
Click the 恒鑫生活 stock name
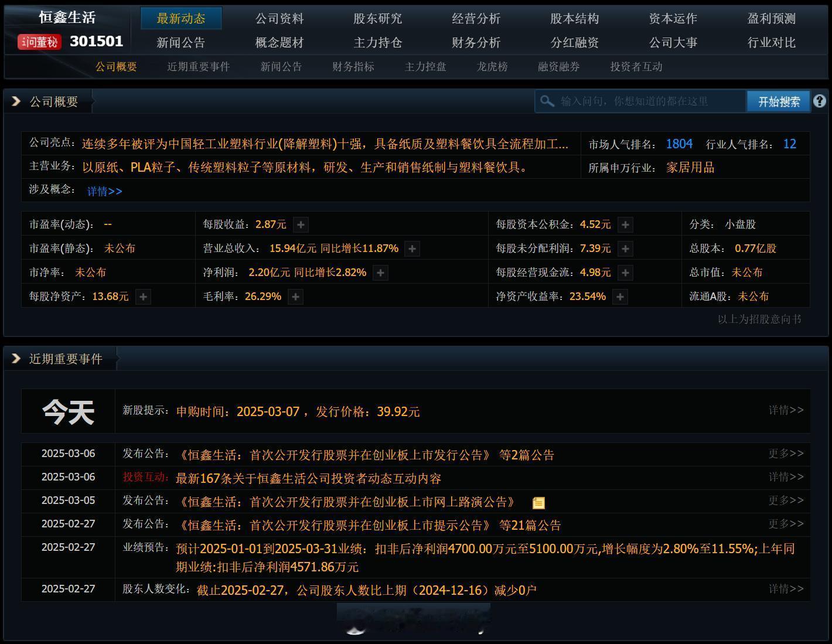[x=67, y=18]
